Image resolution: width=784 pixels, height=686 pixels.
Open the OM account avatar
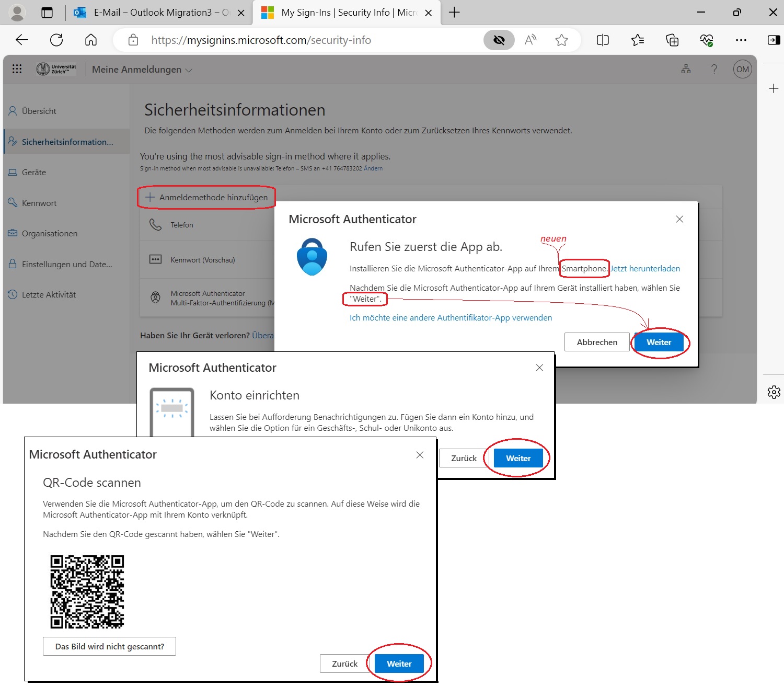[742, 69]
